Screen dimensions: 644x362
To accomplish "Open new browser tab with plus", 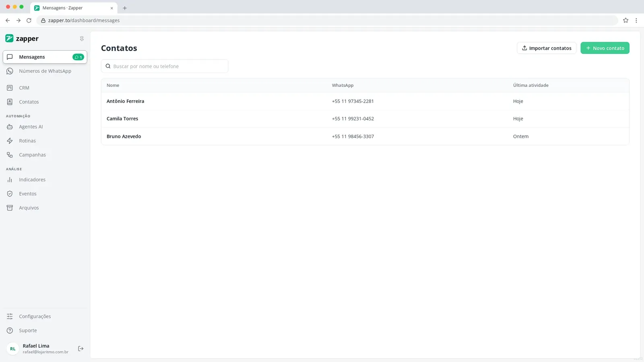I will tap(125, 8).
